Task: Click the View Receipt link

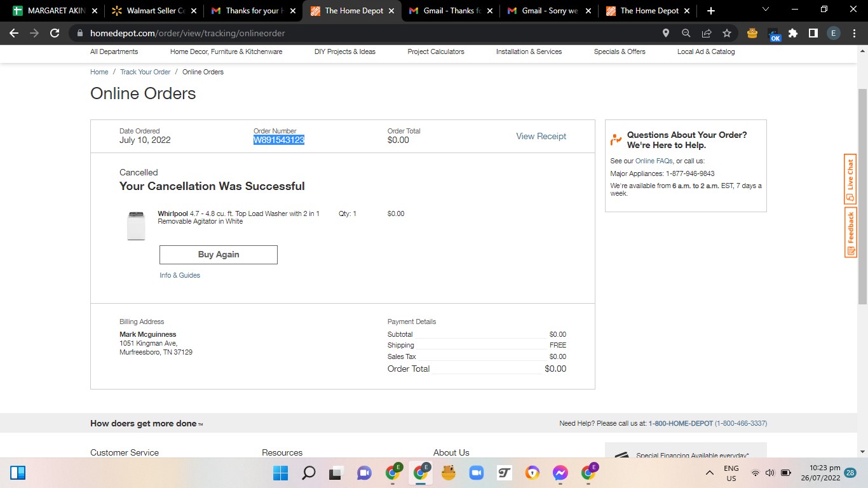Action: click(541, 136)
